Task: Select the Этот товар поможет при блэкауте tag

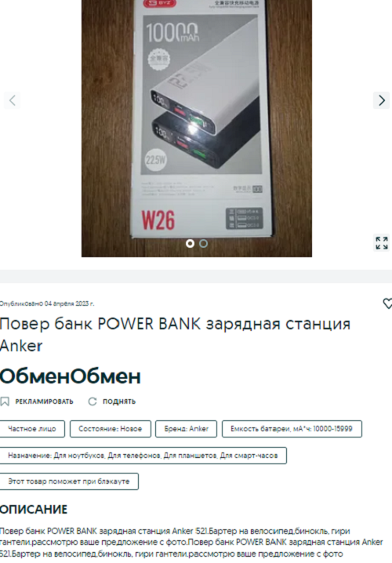Action: point(69,481)
